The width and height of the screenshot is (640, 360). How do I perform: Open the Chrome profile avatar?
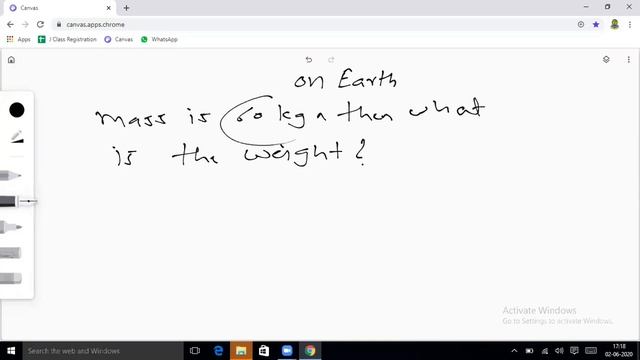tap(615, 24)
